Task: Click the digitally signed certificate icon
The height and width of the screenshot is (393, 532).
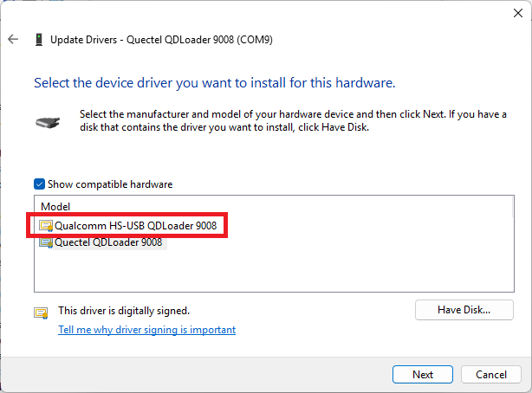Action: 41,312
